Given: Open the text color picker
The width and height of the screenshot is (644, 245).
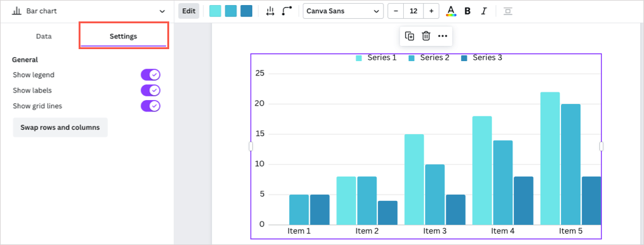Looking at the screenshot, I should coord(451,11).
